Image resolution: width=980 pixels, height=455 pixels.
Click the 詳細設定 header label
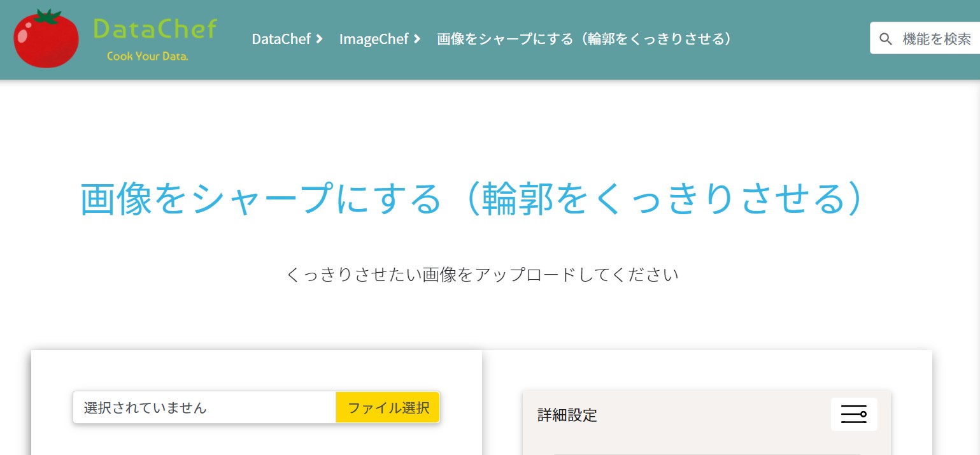point(567,415)
